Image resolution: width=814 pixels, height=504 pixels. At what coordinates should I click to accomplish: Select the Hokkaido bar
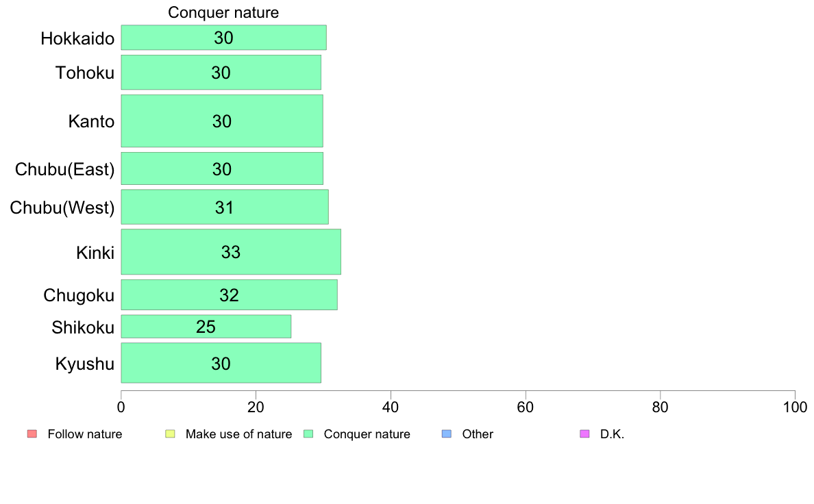(x=224, y=38)
